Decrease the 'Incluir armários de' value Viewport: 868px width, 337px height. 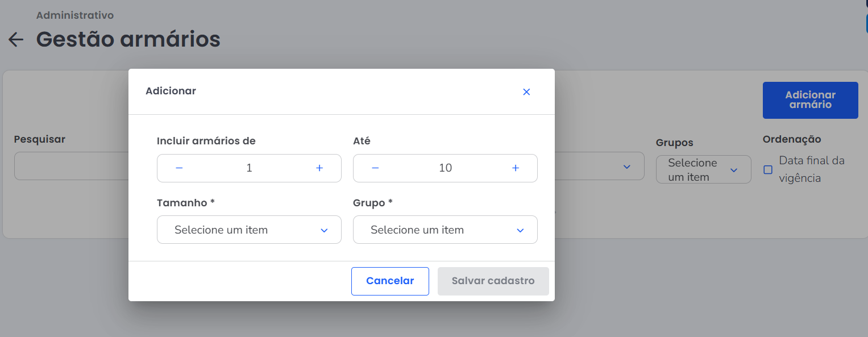tap(179, 168)
